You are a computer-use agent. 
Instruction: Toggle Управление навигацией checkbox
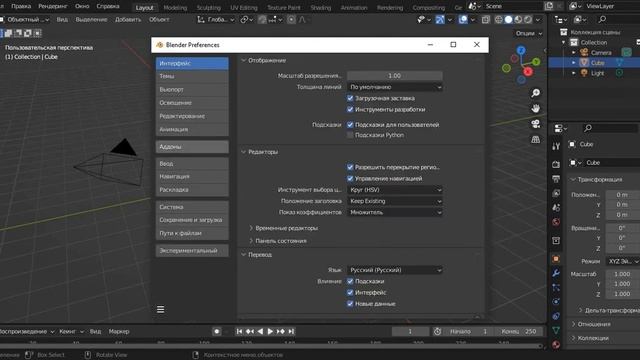tap(350, 178)
